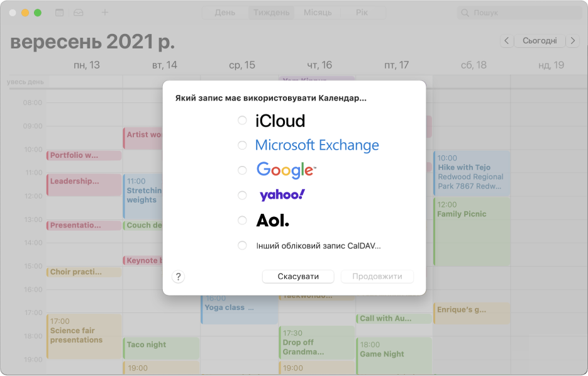The image size is (588, 376).
Task: Switch to the День view tab
Action: click(225, 13)
